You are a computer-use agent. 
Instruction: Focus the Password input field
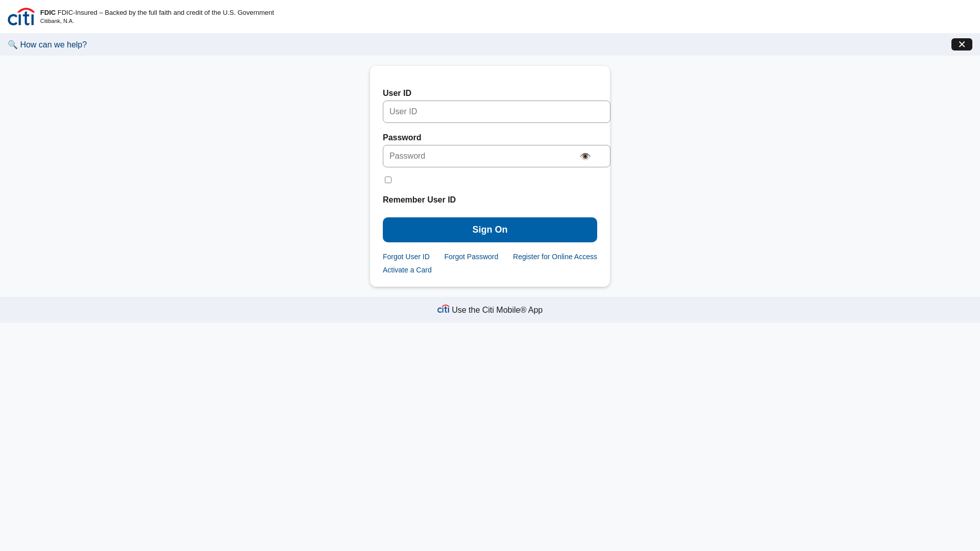point(496,156)
